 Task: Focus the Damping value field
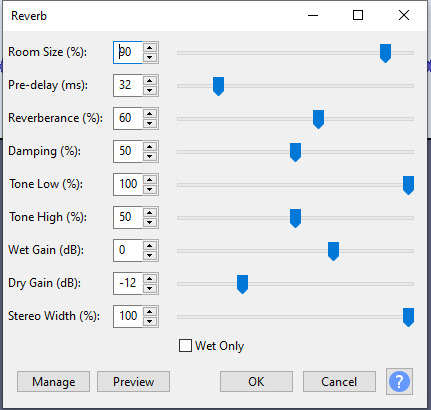[x=128, y=151]
